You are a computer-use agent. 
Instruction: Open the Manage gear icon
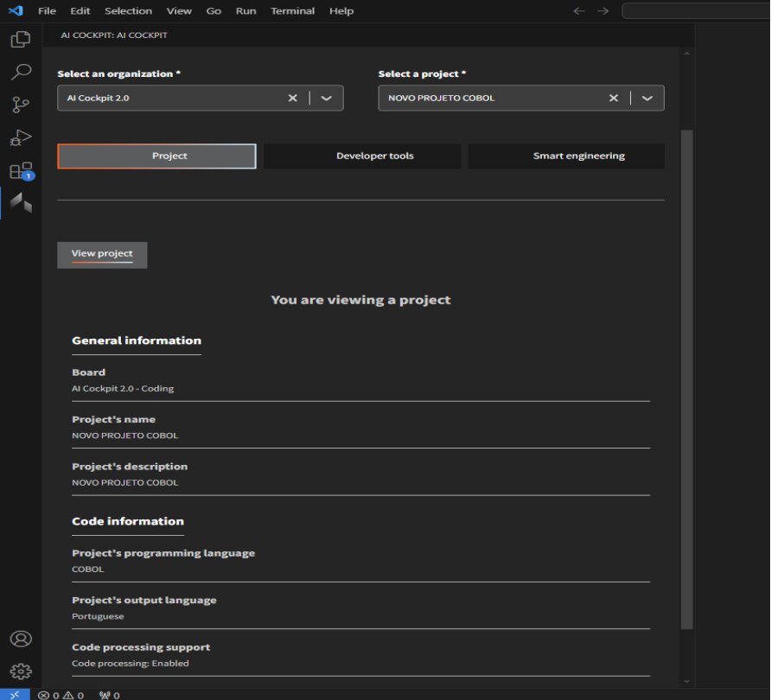(x=21, y=671)
